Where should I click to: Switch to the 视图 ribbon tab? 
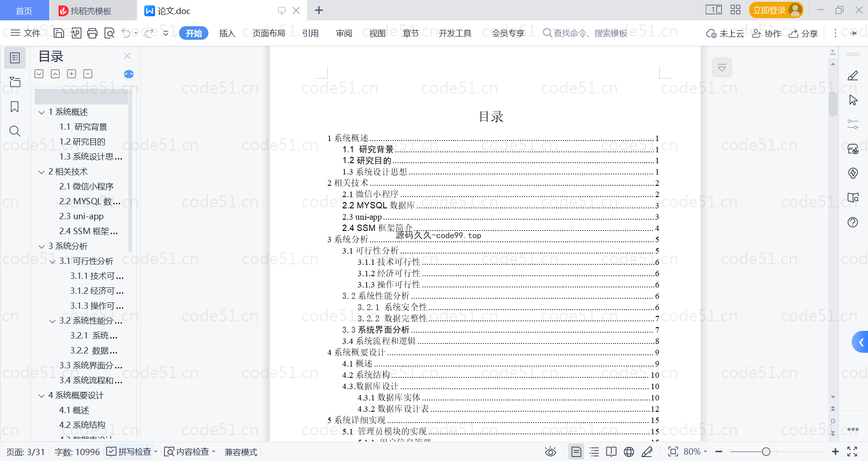tap(377, 33)
